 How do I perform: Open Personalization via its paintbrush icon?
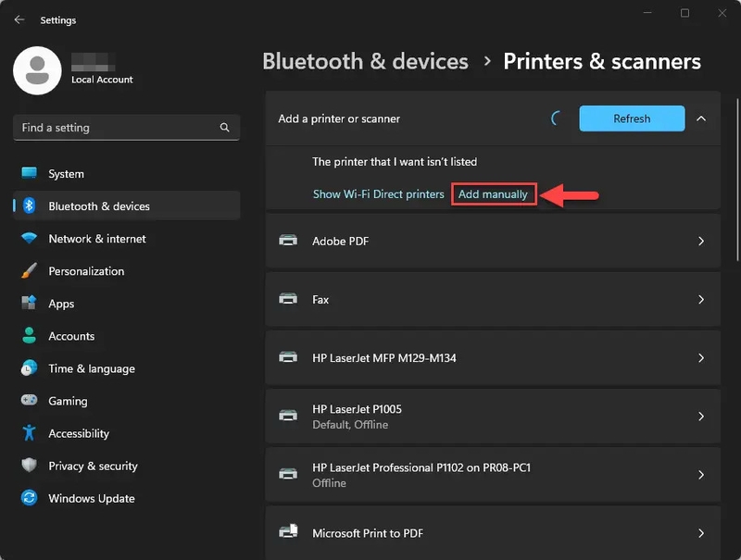(30, 271)
